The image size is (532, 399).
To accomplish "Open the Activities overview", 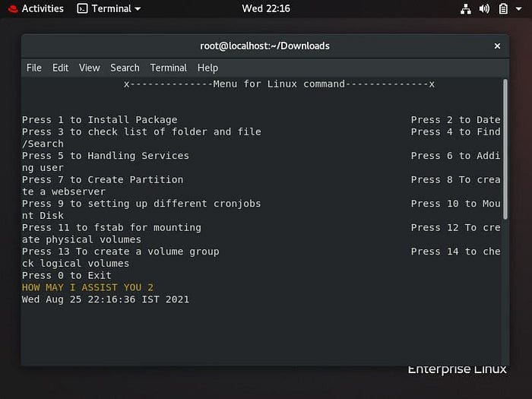I will 43,8.
